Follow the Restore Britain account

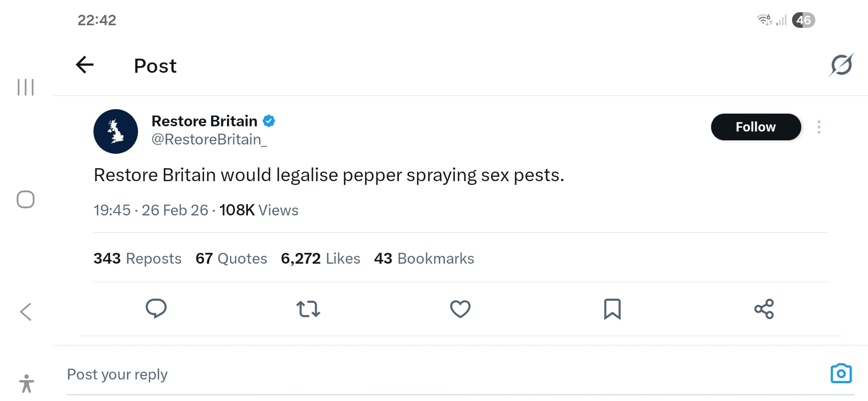pyautogui.click(x=756, y=127)
